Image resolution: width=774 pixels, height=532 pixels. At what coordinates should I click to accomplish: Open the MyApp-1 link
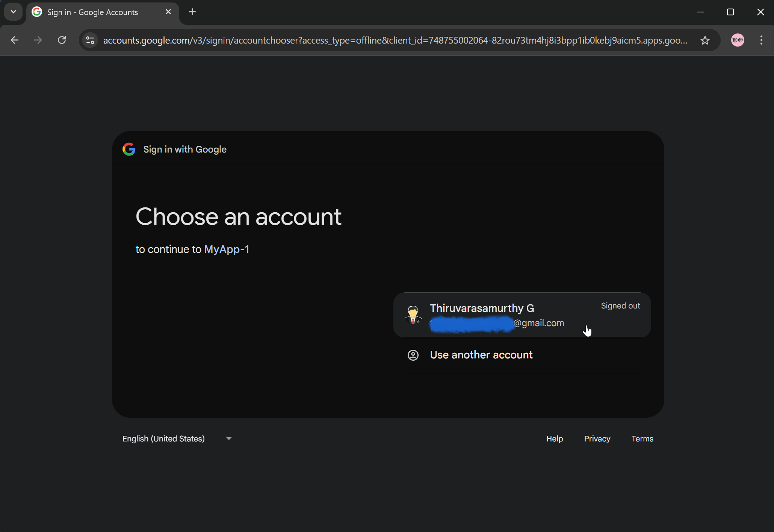(227, 249)
